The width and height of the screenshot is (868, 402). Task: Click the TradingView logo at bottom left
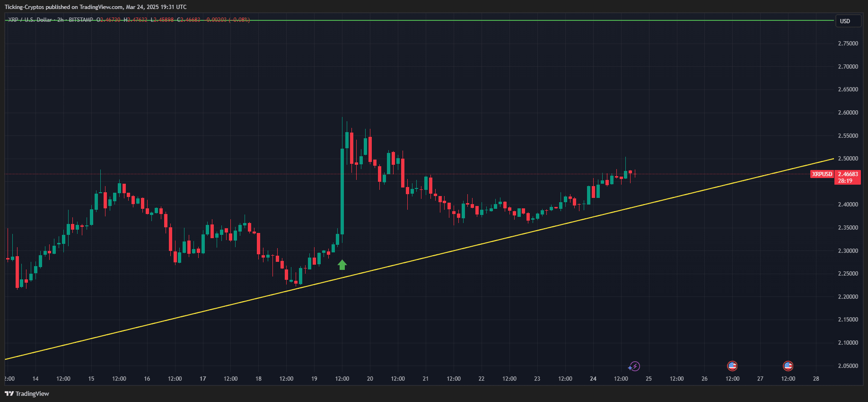click(x=27, y=393)
